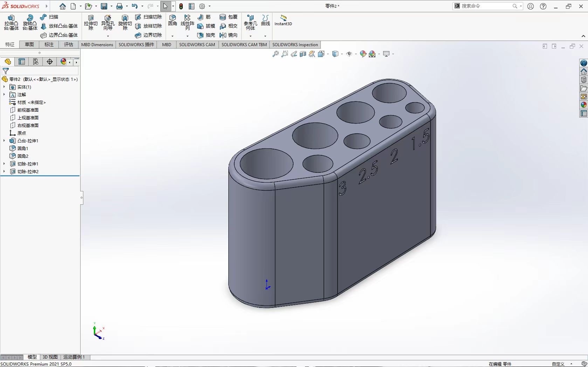Select the Mirror tool (镜向)
Screen dimensions: 588x367
click(x=229, y=35)
